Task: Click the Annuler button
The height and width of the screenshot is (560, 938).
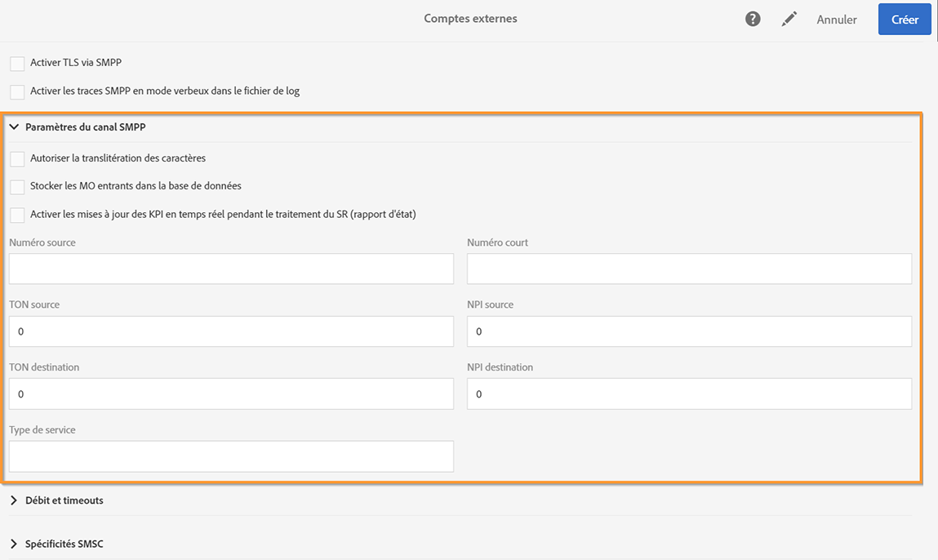Action: [x=837, y=20]
